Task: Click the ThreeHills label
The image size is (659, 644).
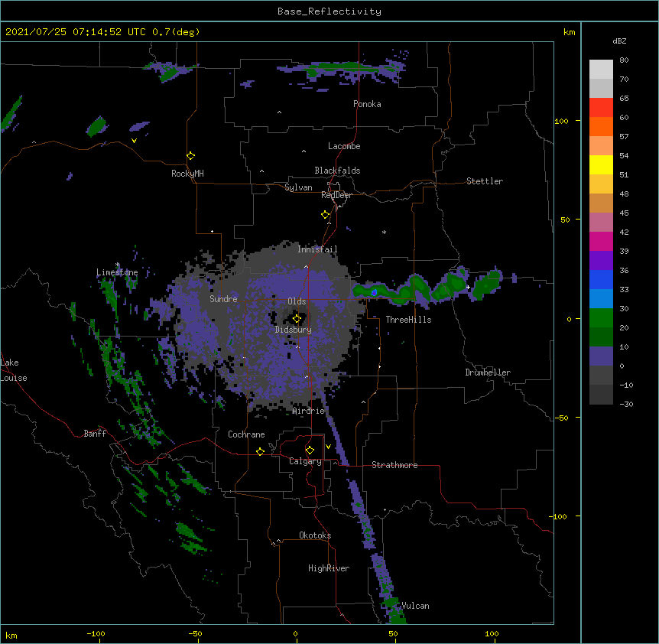Action: click(x=408, y=320)
